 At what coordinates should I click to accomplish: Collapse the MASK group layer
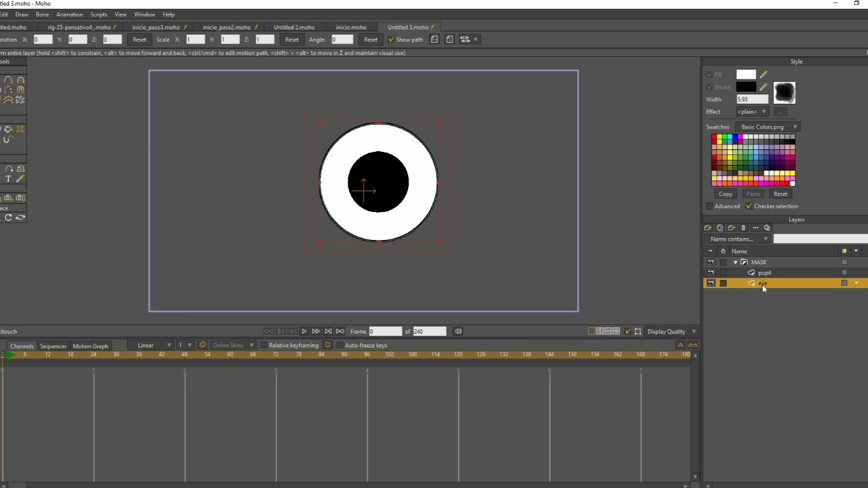(x=735, y=262)
